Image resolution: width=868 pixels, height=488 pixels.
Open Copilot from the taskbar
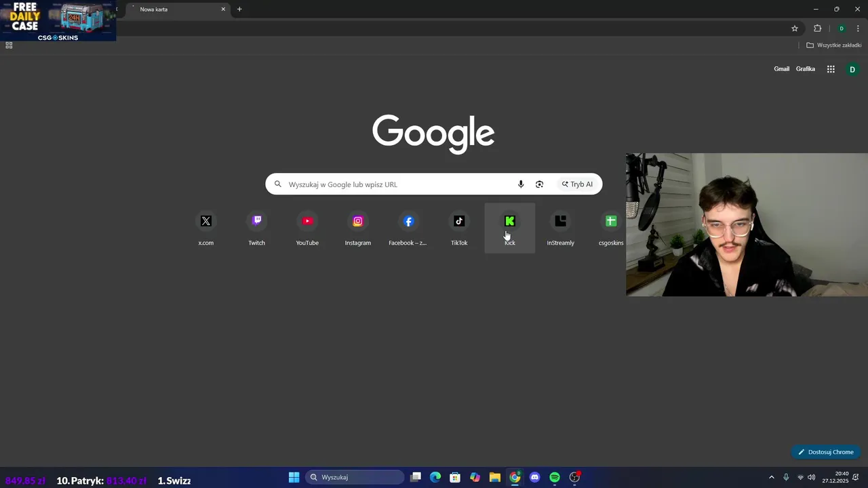pos(475,477)
